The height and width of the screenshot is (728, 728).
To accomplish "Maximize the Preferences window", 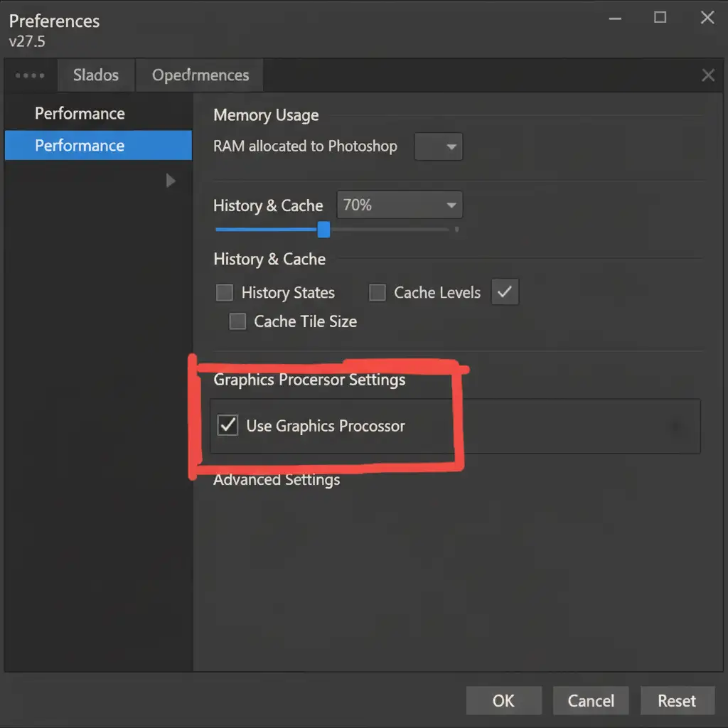I will click(x=660, y=18).
